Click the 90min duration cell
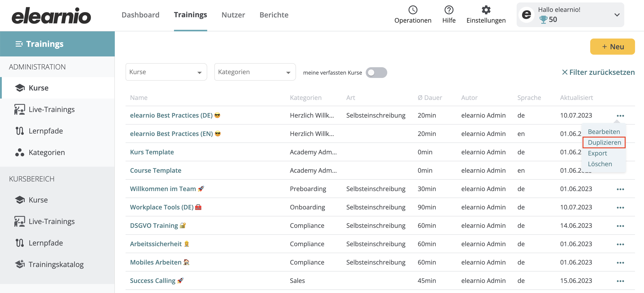The width and height of the screenshot is (644, 293). (427, 207)
